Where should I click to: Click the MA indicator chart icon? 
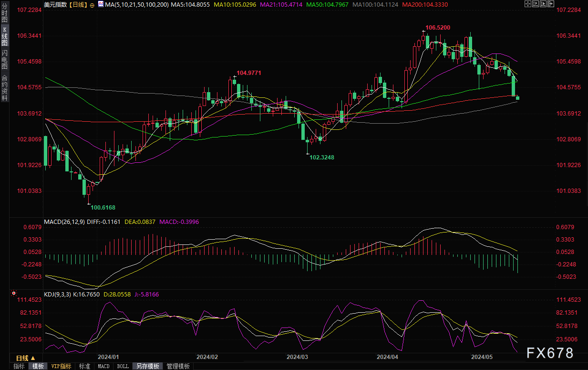coord(100,4)
